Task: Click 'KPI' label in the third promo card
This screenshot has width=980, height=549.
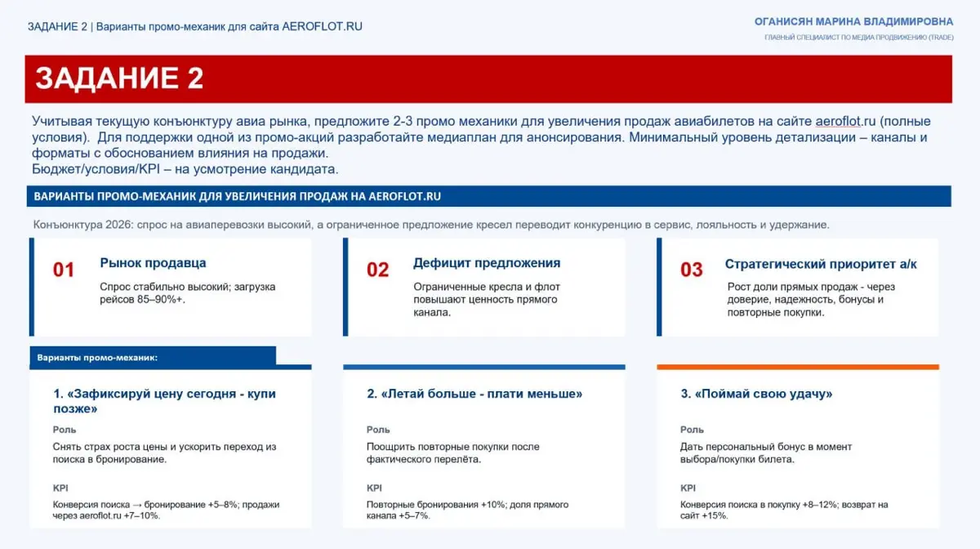Action: (x=688, y=488)
